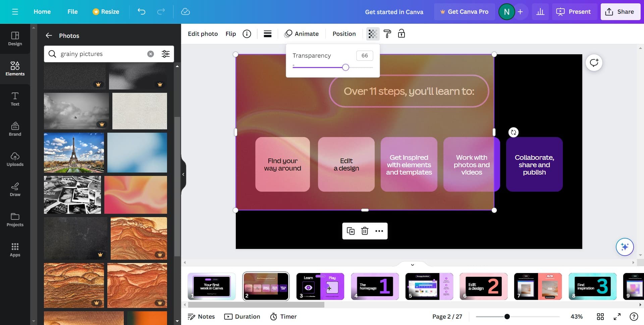Collapse the Photos side panel

(x=183, y=174)
